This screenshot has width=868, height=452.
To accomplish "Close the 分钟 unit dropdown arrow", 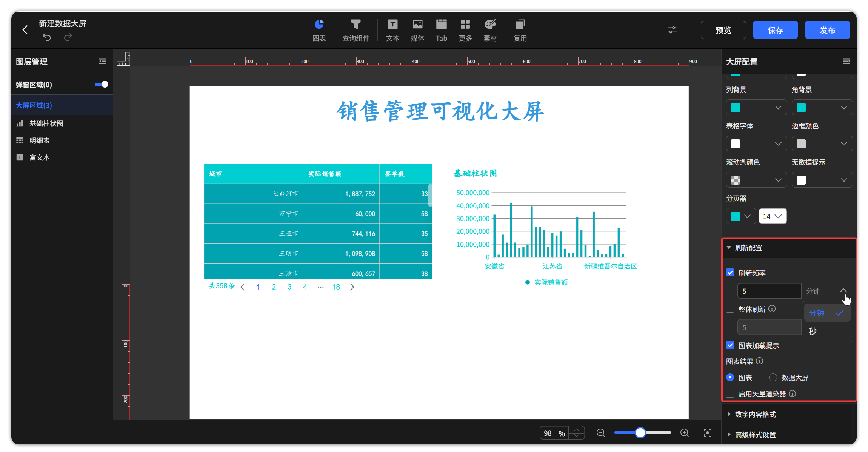I will coord(843,291).
